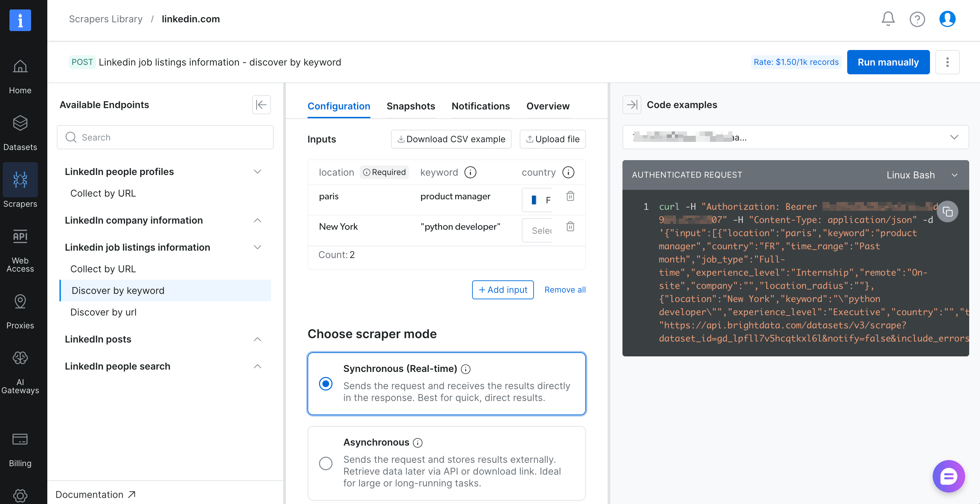980x504 pixels.
Task: Open the Proxies section
Action: coord(20,311)
